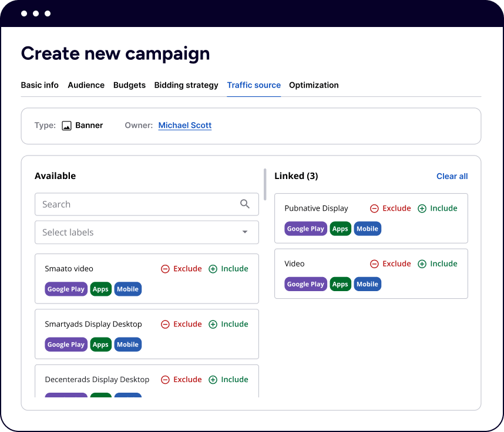The image size is (504, 432).
Task: Open the Michael Scott owner link
Action: pyautogui.click(x=185, y=126)
